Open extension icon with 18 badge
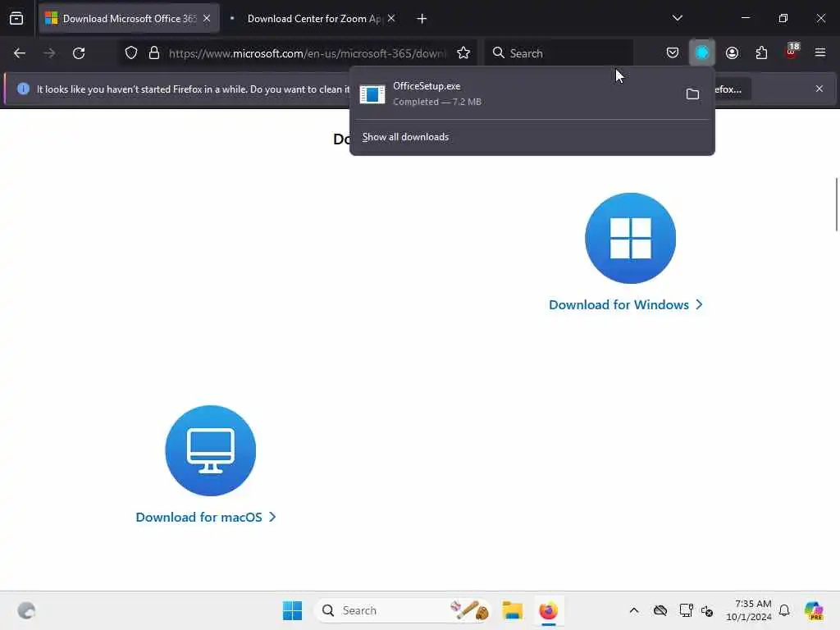The image size is (840, 630). tap(792, 52)
